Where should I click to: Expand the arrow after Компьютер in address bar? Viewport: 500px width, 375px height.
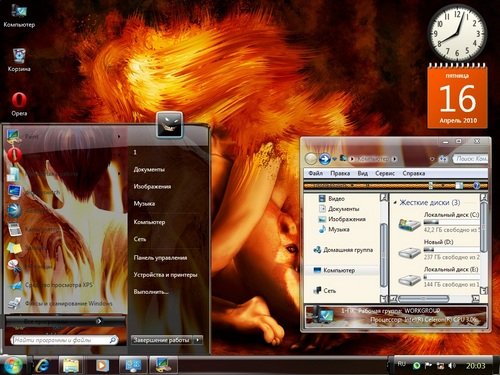394,159
